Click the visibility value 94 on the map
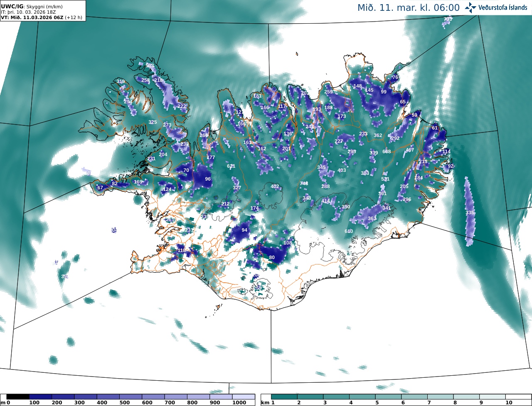 [244, 230]
